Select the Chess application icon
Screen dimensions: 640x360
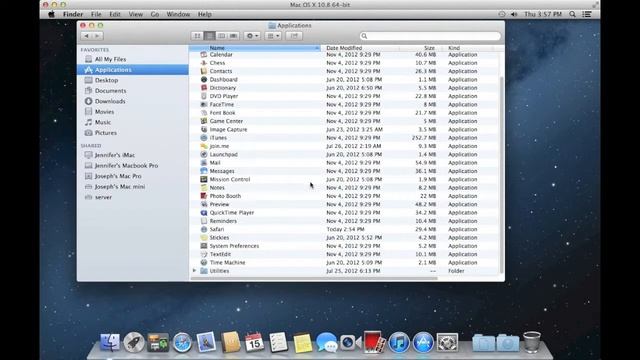pos(204,63)
